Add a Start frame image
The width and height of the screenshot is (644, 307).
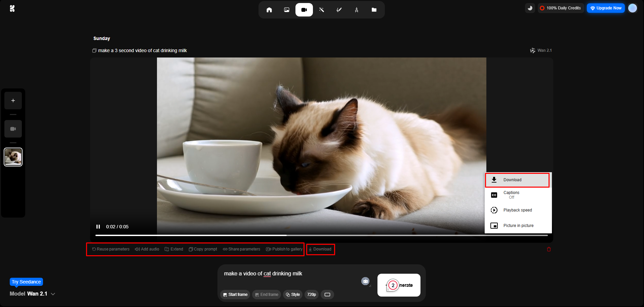coord(235,295)
